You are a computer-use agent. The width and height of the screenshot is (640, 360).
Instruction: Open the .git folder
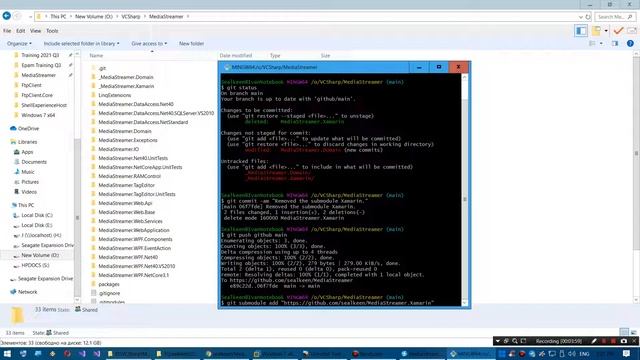coord(102,68)
